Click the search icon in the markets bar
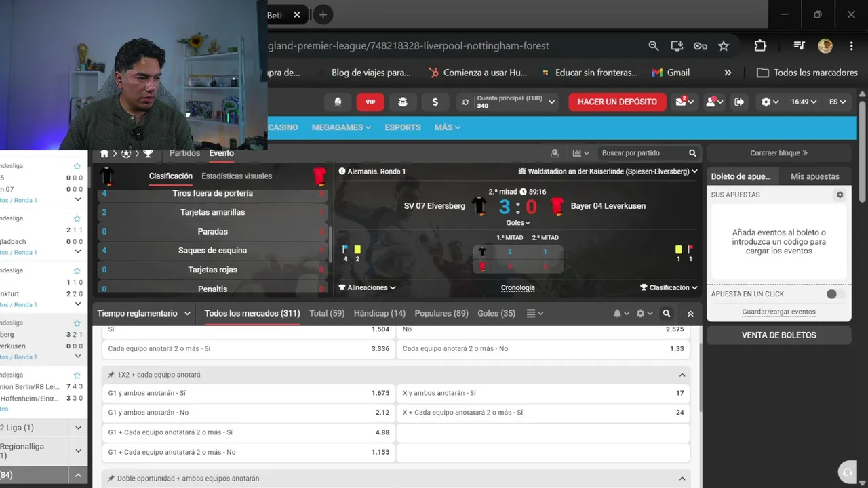Viewport: 868px width, 488px height. coord(667,313)
